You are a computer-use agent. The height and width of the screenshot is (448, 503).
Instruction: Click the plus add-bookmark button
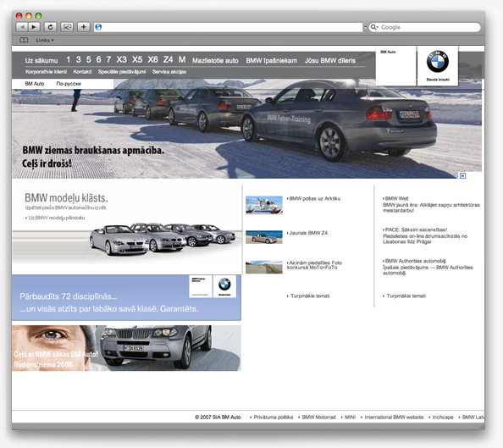[83, 27]
